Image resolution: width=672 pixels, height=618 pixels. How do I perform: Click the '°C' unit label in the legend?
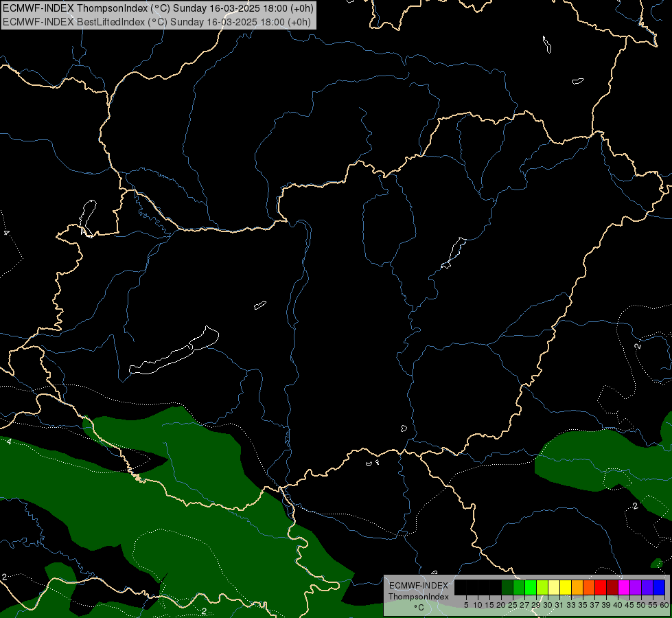pyautogui.click(x=419, y=608)
